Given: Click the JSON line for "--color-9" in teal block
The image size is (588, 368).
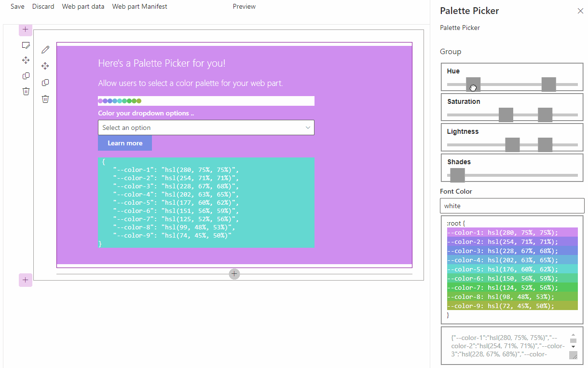Looking at the screenshot, I should coord(172,235).
